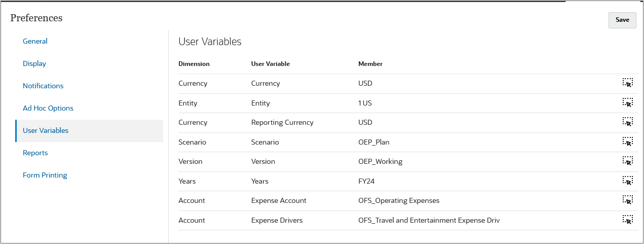Open member selector for Version row
This screenshot has height=244, width=644.
(628, 161)
